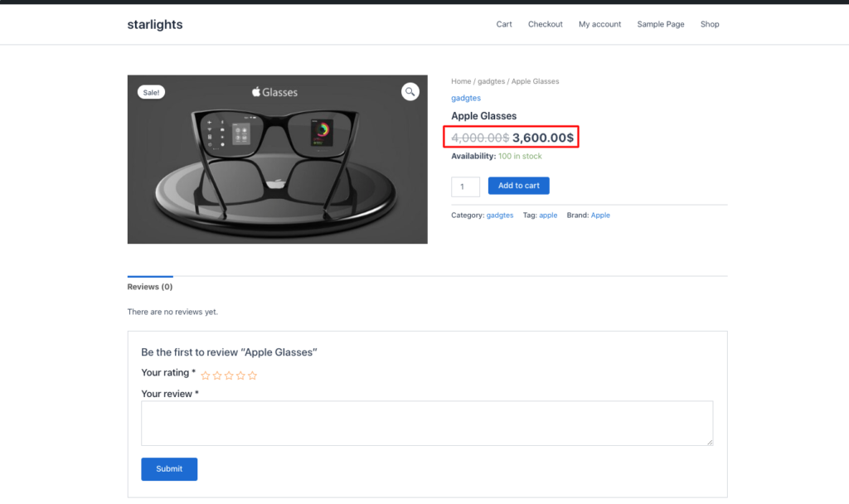This screenshot has height=504, width=849.
Task: Switch to the Reviews (0) tab
Action: coord(149,286)
